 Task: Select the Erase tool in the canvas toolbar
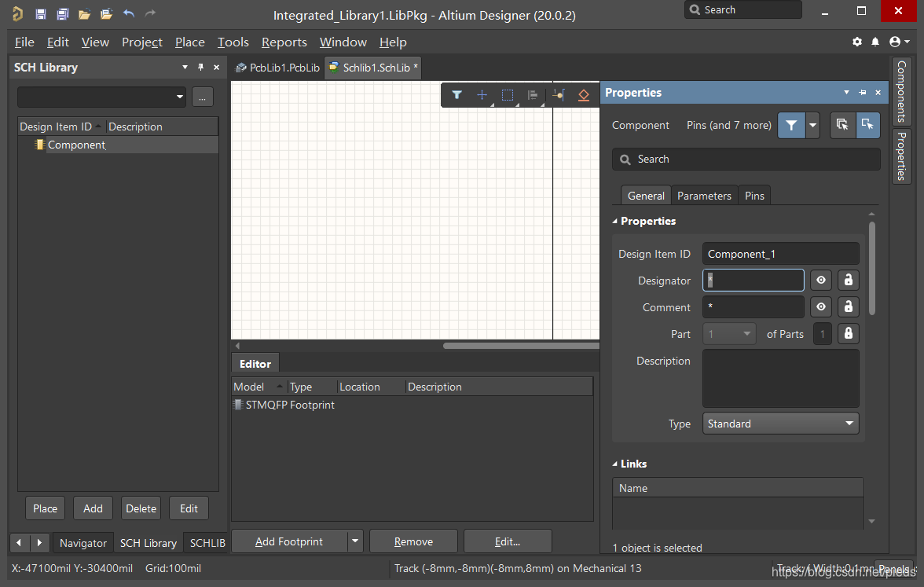tap(583, 95)
